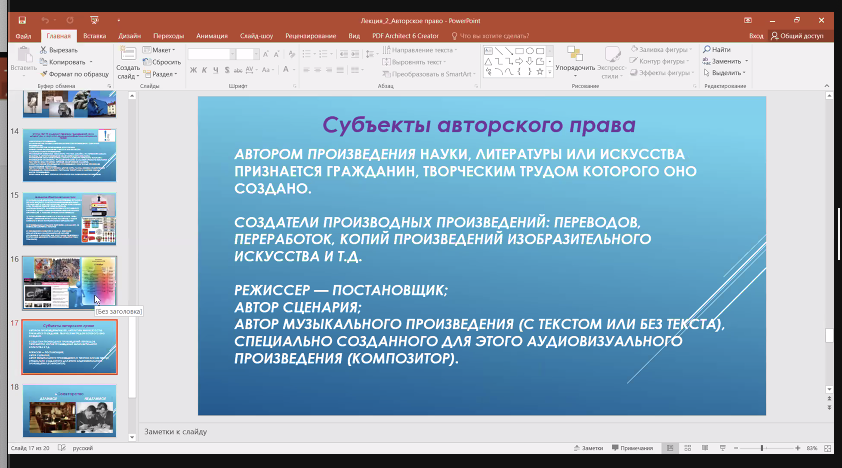Switch to the Дизайн ribbon tab

(x=129, y=36)
